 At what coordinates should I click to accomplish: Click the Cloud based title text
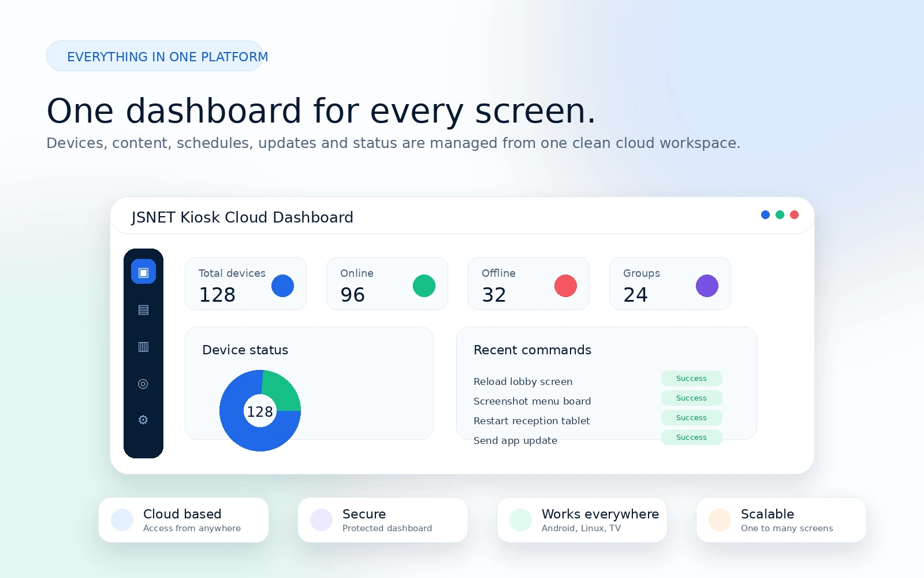click(182, 514)
